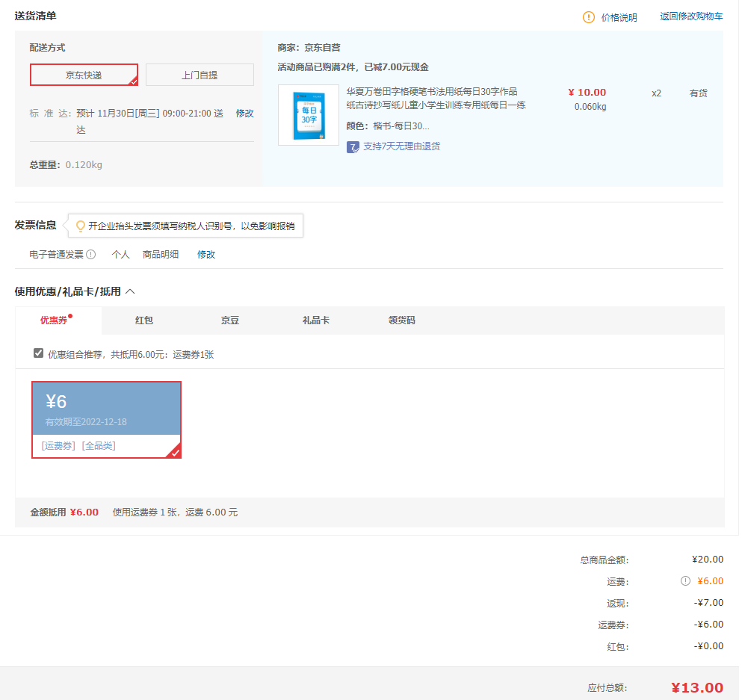Click the 有货 stock status
Viewport: 742px width, 700px height.
[698, 93]
